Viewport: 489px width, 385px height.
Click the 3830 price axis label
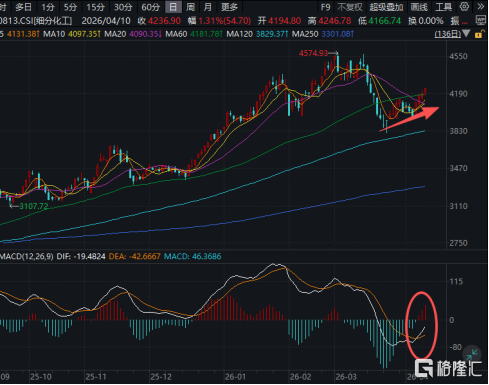[458, 131]
